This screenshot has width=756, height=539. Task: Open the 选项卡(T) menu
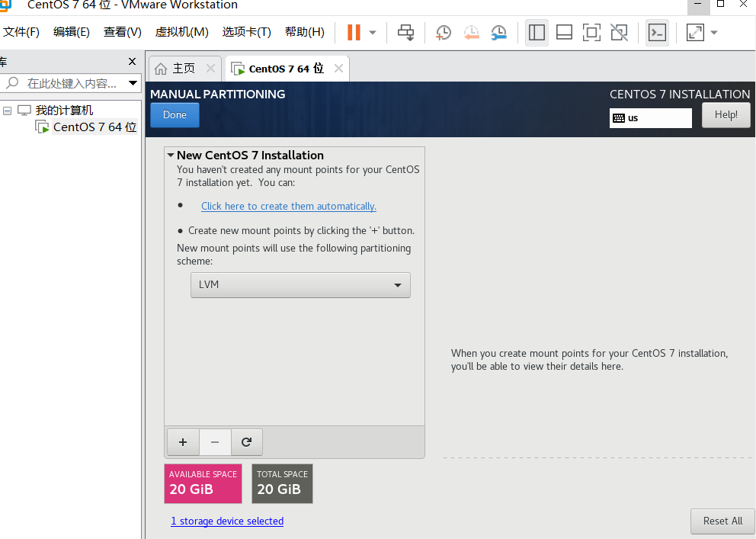[x=246, y=32]
